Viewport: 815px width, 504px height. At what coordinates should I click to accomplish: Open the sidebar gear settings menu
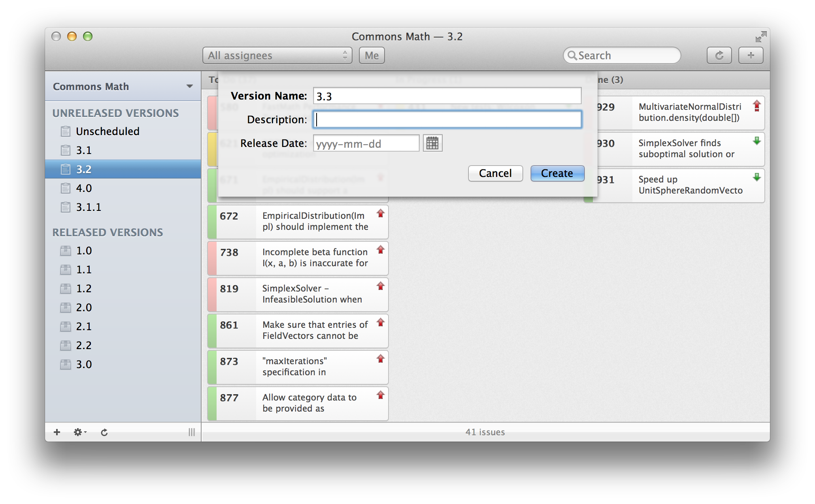[x=78, y=432]
